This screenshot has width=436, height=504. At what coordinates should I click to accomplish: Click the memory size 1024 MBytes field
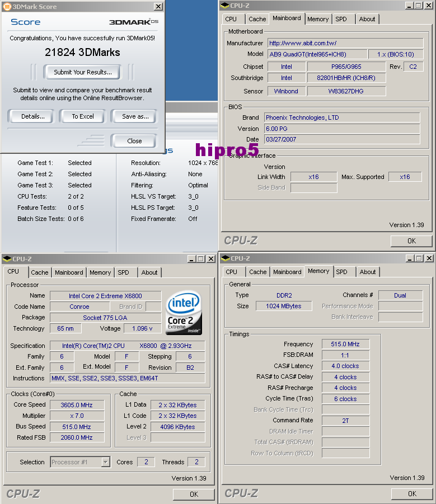[x=284, y=306]
